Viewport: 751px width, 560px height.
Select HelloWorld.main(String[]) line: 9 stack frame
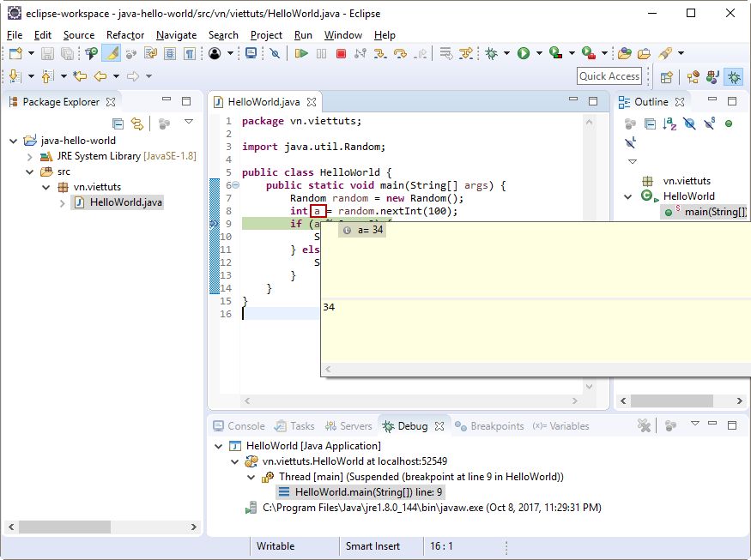point(360,492)
